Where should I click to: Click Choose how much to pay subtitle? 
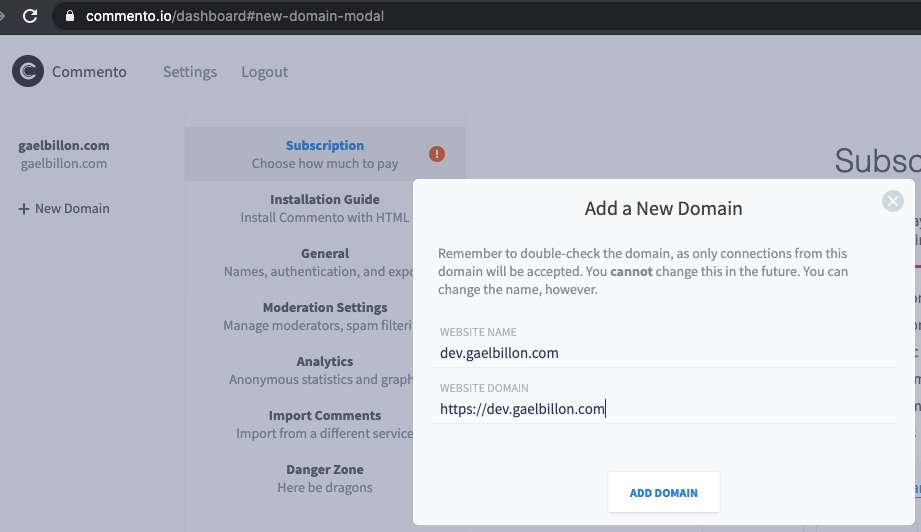click(325, 163)
